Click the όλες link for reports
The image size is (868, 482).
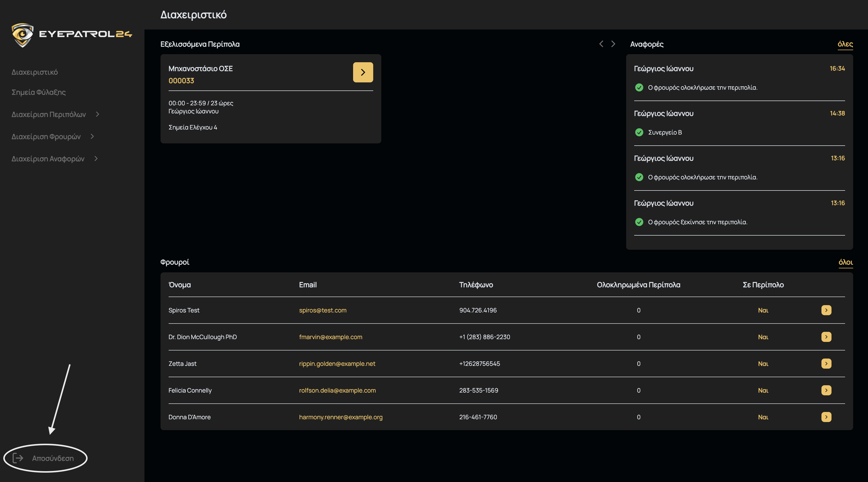[x=845, y=44]
